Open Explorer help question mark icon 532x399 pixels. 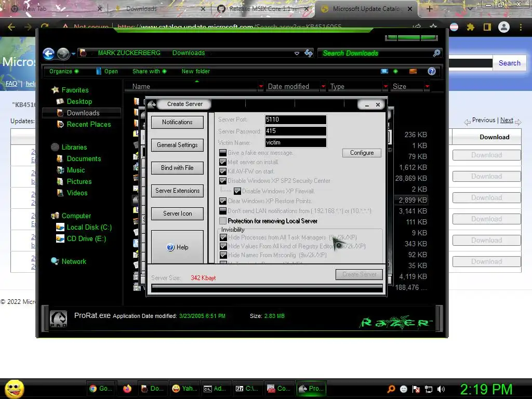coord(432,71)
